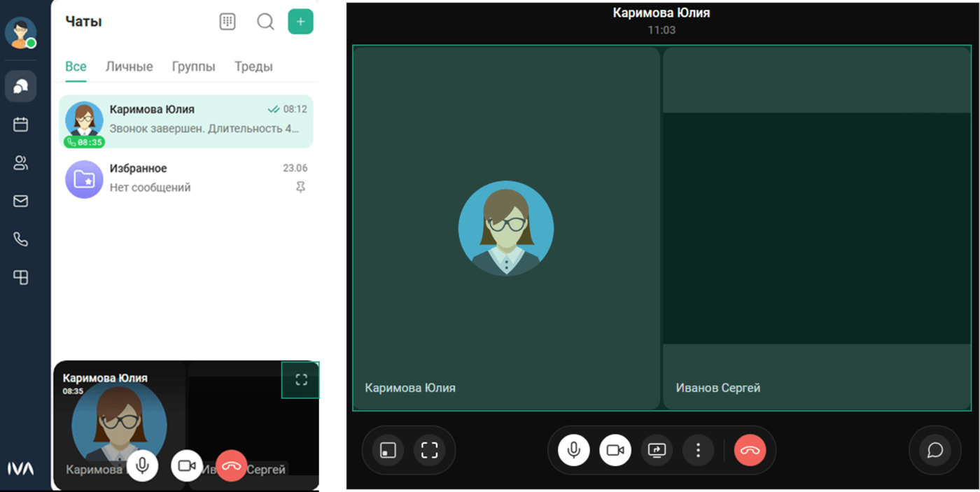Image resolution: width=980 pixels, height=492 pixels.
Task: Start screen sharing in call toolbar
Action: [x=657, y=450]
